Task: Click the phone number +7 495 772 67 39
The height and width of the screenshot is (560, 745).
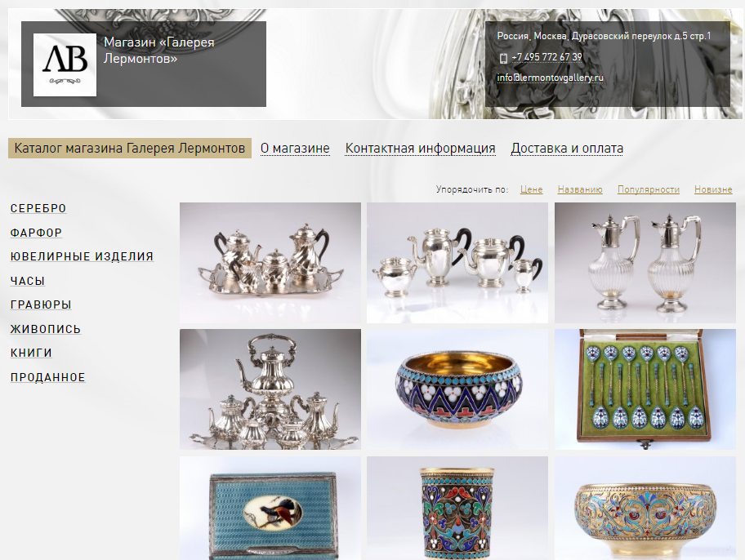Action: (546, 57)
